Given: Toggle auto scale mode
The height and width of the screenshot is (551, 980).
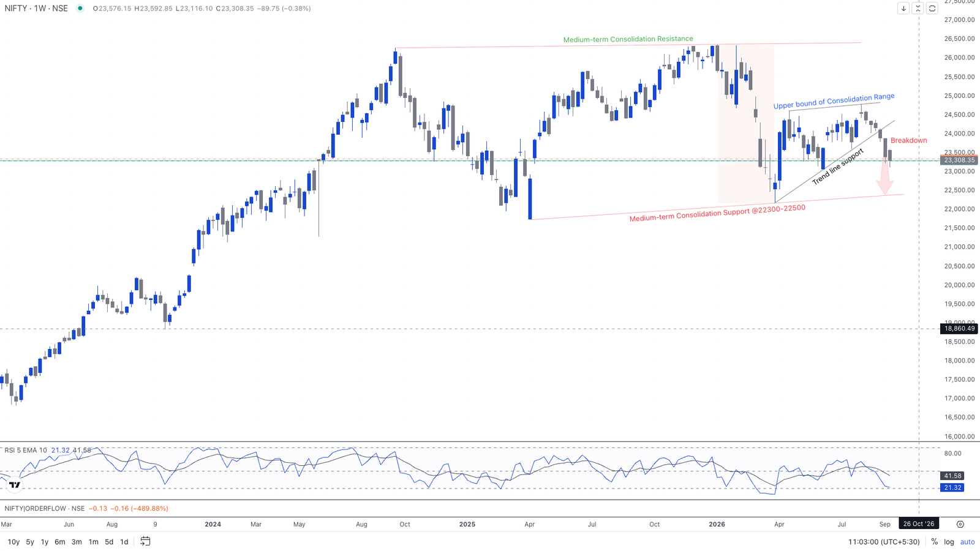Looking at the screenshot, I should click(x=968, y=542).
